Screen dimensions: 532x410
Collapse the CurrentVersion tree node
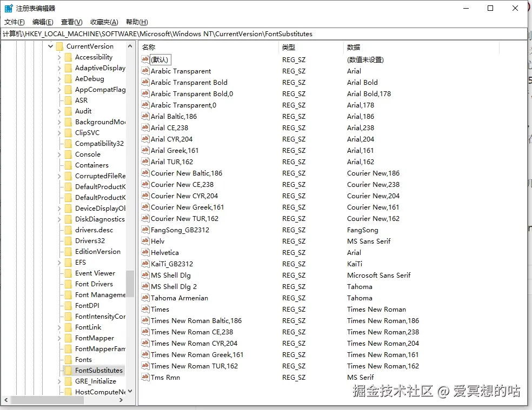coord(50,46)
